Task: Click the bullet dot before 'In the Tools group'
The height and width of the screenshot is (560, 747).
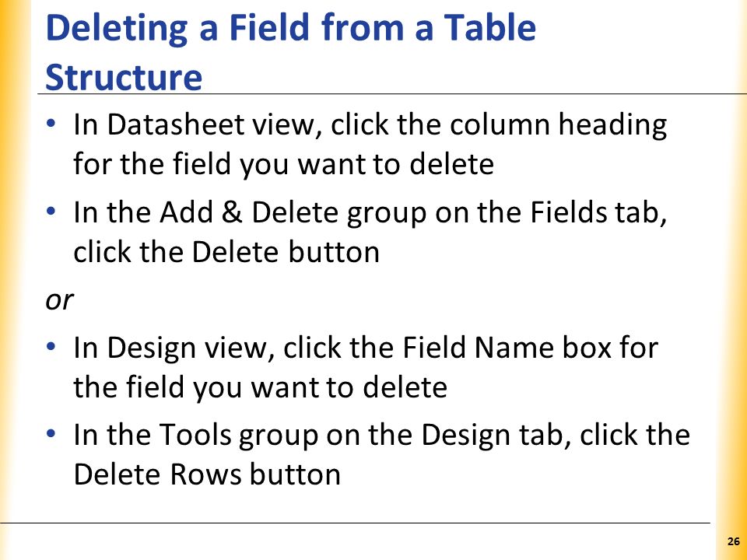Action: (51, 434)
